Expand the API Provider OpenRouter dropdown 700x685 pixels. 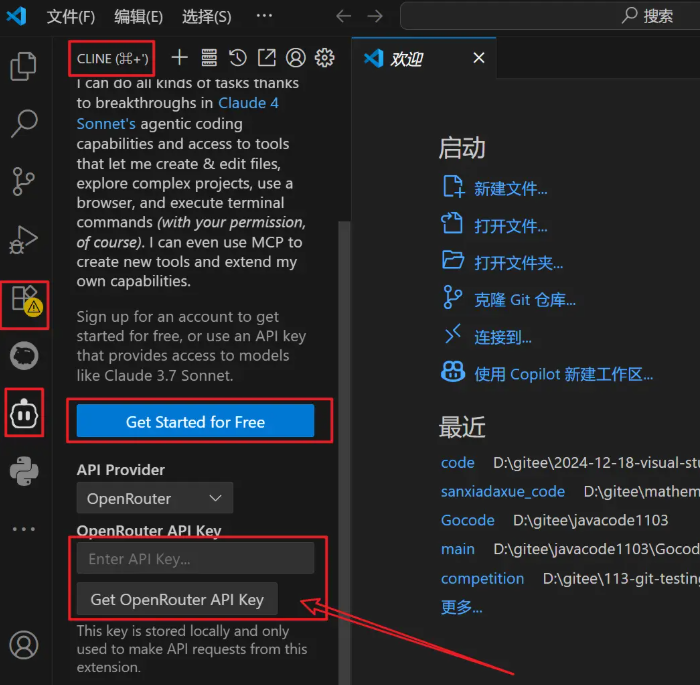154,498
